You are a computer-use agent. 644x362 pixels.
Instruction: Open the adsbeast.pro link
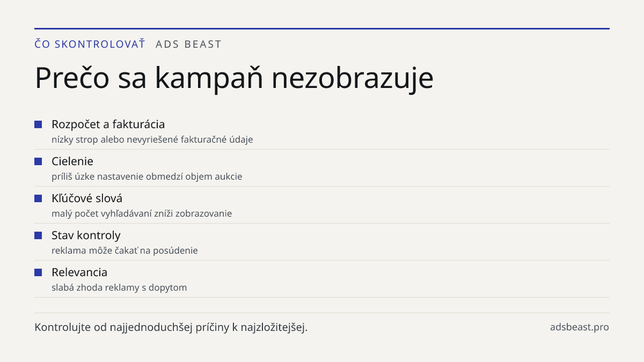[x=580, y=327]
